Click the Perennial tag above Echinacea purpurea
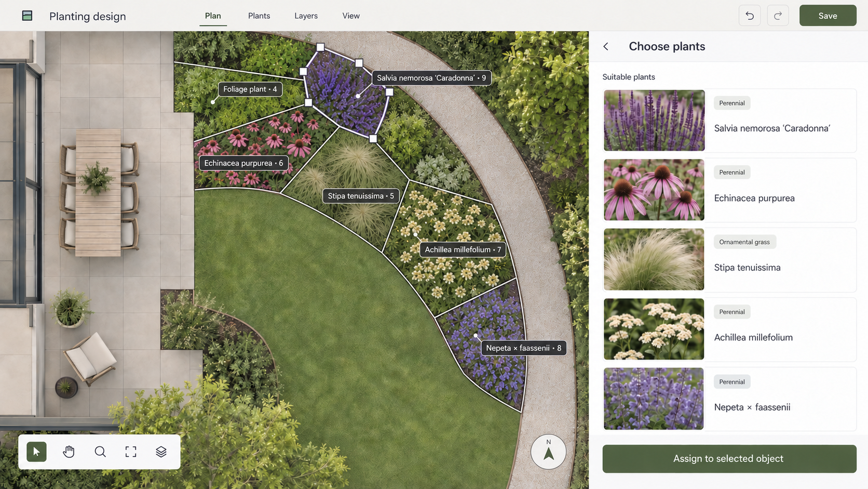868x489 pixels. [x=732, y=173]
